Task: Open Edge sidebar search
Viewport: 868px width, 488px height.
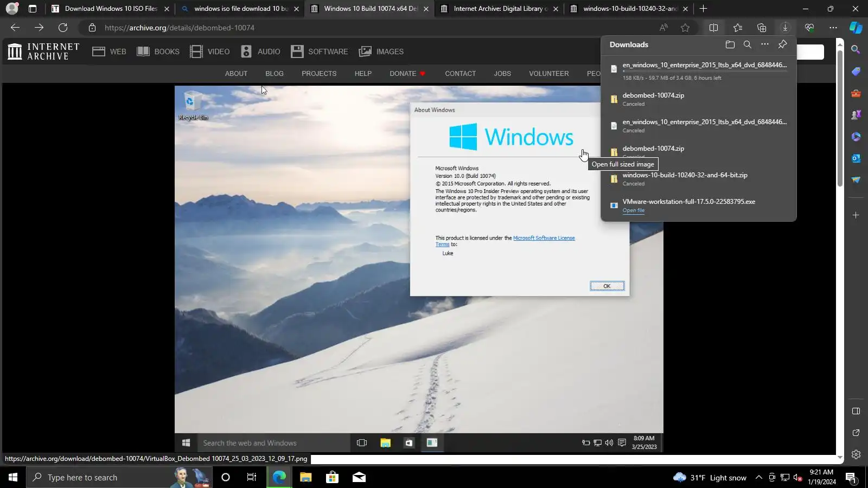Action: click(x=856, y=50)
